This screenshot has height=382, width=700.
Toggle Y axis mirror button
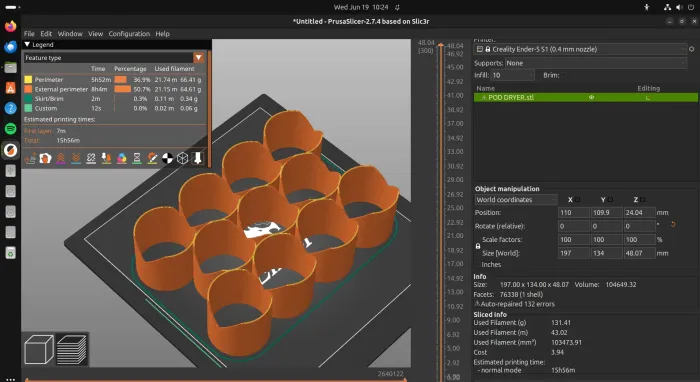610,199
